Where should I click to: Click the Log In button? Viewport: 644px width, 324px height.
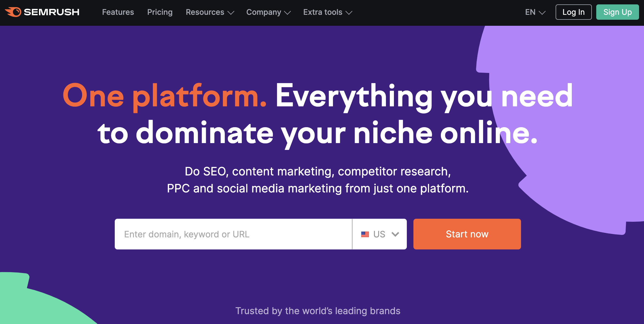(x=573, y=12)
